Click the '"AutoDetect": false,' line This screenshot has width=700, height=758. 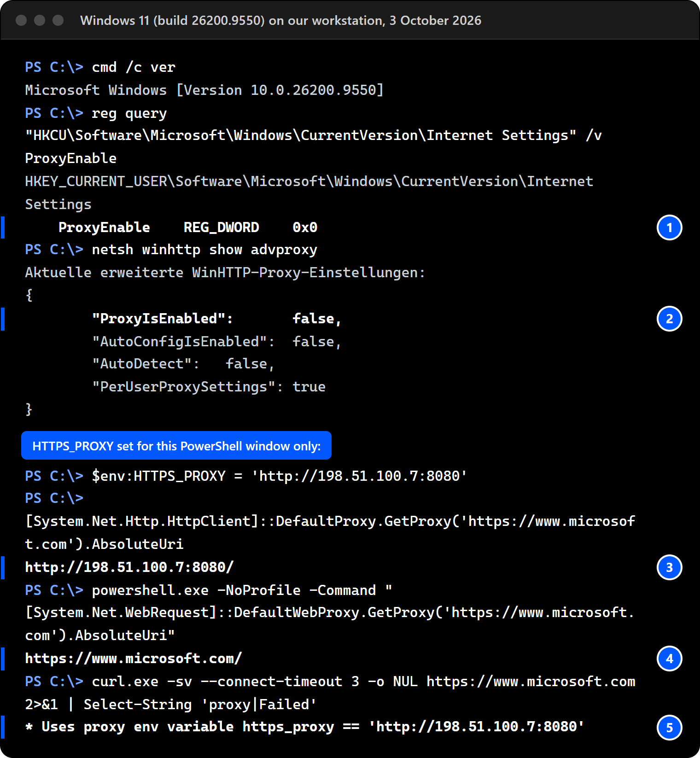183,364
